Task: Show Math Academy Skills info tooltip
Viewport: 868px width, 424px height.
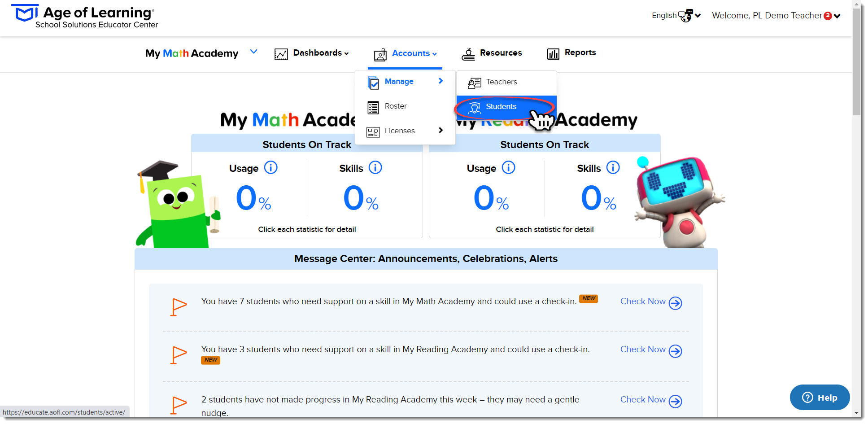Action: 375,167
